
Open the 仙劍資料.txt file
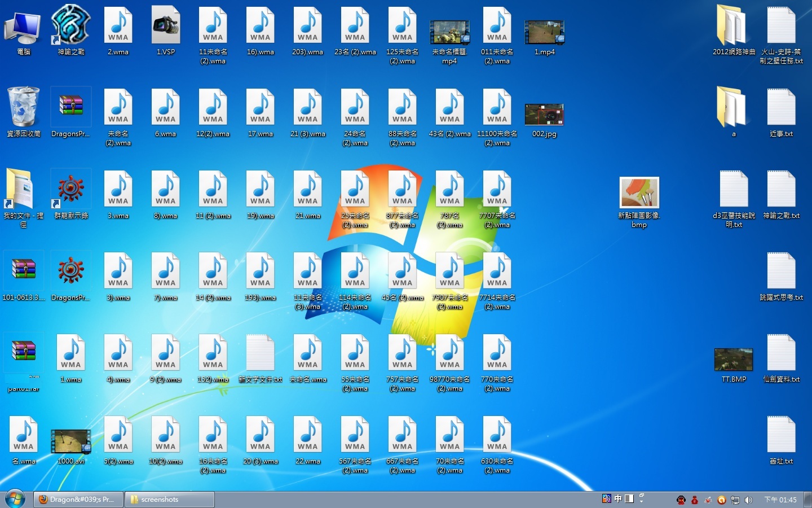782,358
